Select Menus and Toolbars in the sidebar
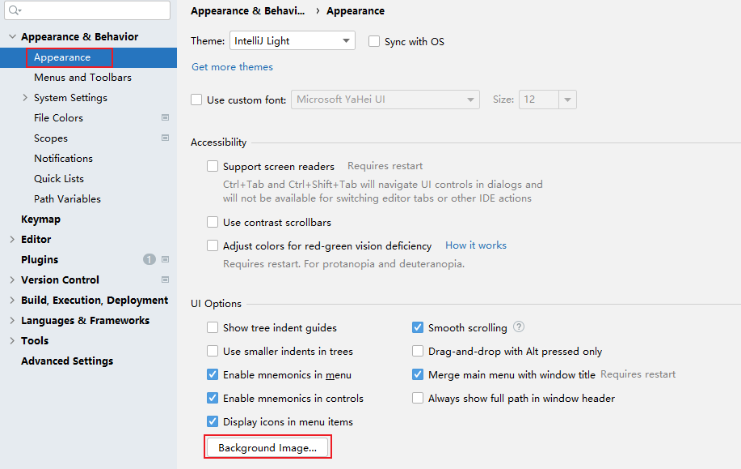 click(x=83, y=77)
